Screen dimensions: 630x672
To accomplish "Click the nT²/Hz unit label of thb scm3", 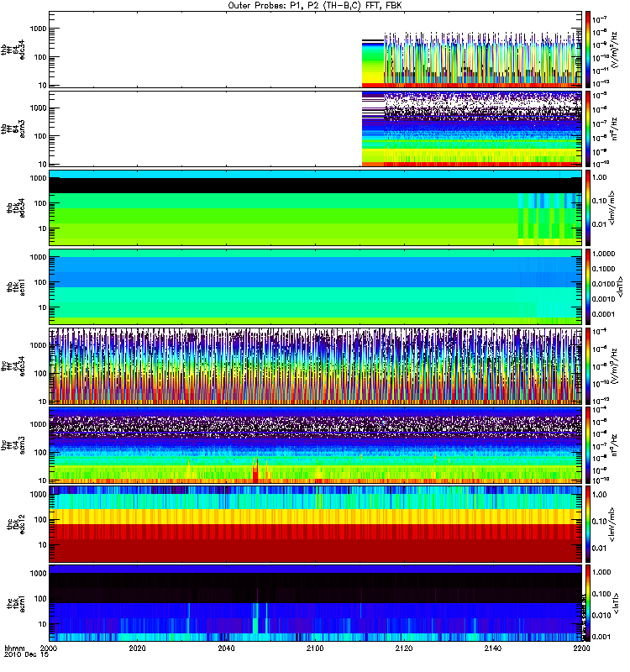I will (x=614, y=129).
